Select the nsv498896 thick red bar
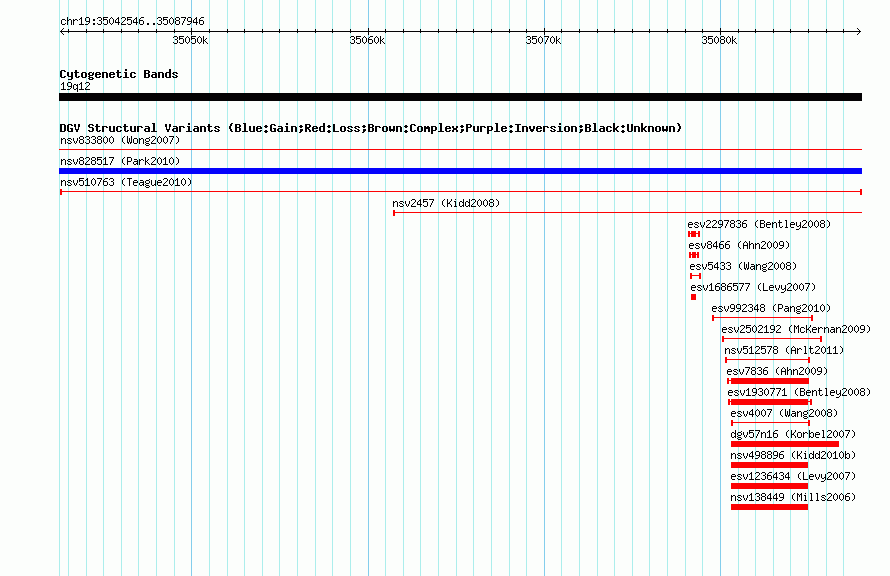This screenshot has width=890, height=576. click(x=769, y=465)
